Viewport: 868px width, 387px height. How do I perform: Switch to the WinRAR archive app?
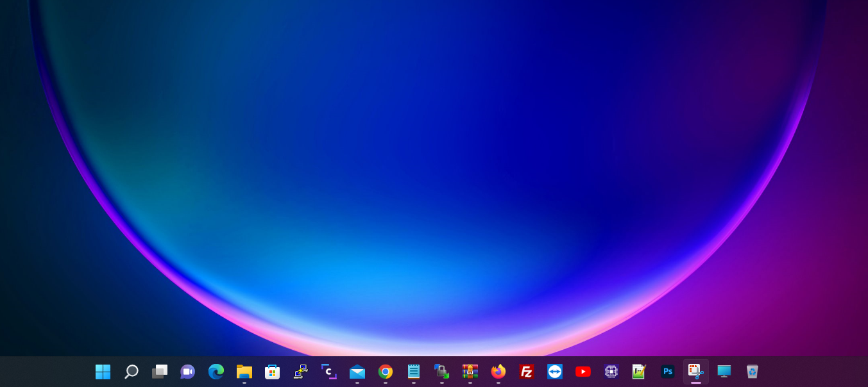click(x=470, y=372)
